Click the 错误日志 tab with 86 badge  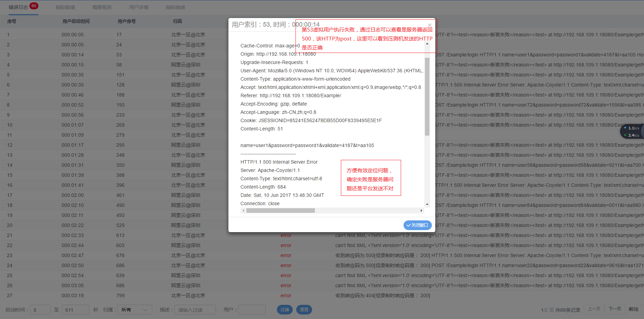[18, 7]
